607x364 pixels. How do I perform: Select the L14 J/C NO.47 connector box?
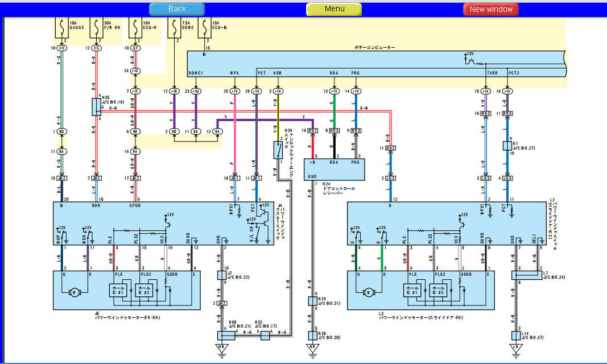tap(516, 336)
